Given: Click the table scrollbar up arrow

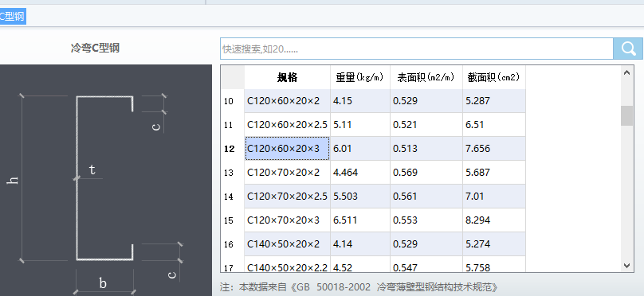Looking at the screenshot, I should [626, 72].
